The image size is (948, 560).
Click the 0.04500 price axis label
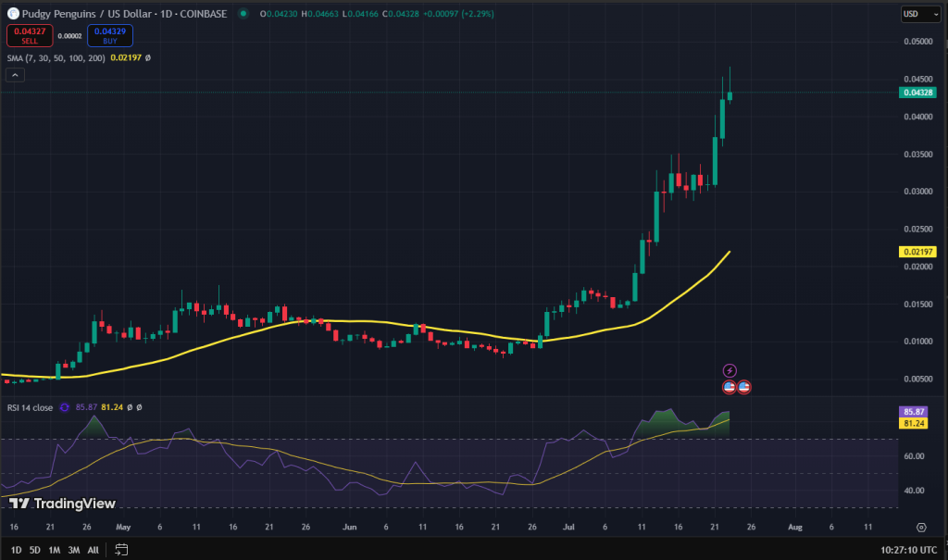pyautogui.click(x=917, y=80)
